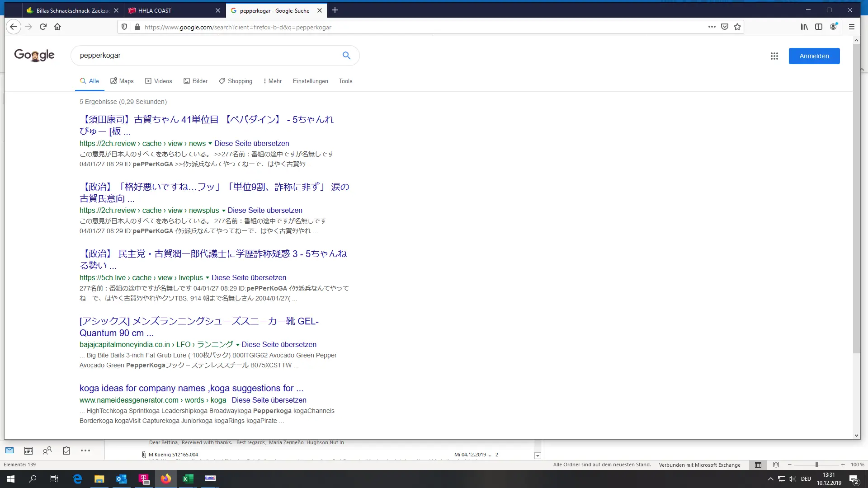The width and height of the screenshot is (868, 488).
Task: Bookmark this page with star icon
Action: click(737, 27)
